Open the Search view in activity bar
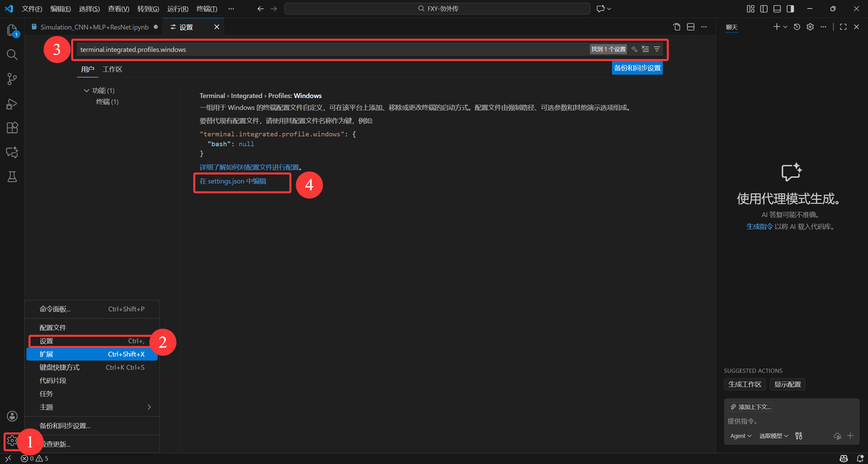868x464 pixels. (x=12, y=54)
